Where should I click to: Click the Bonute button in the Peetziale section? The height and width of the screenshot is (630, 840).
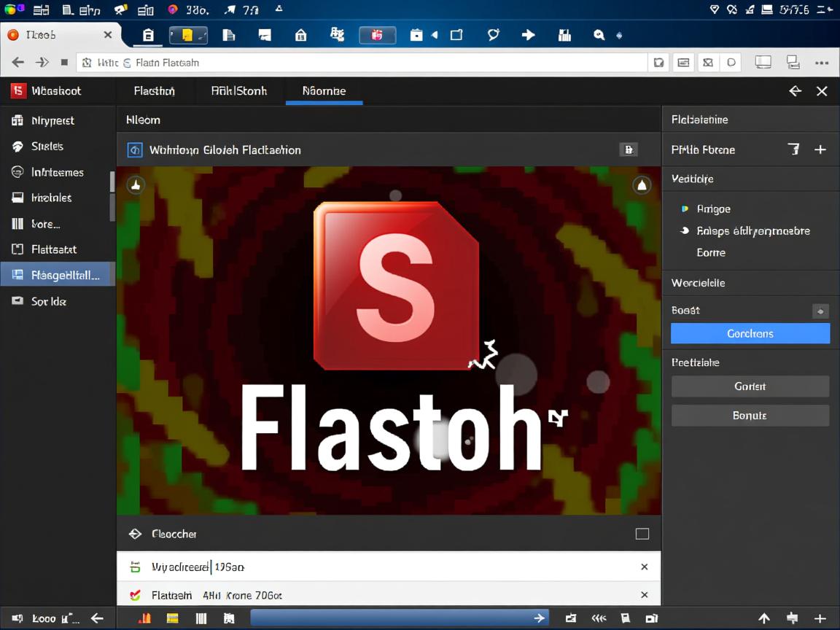tap(750, 415)
